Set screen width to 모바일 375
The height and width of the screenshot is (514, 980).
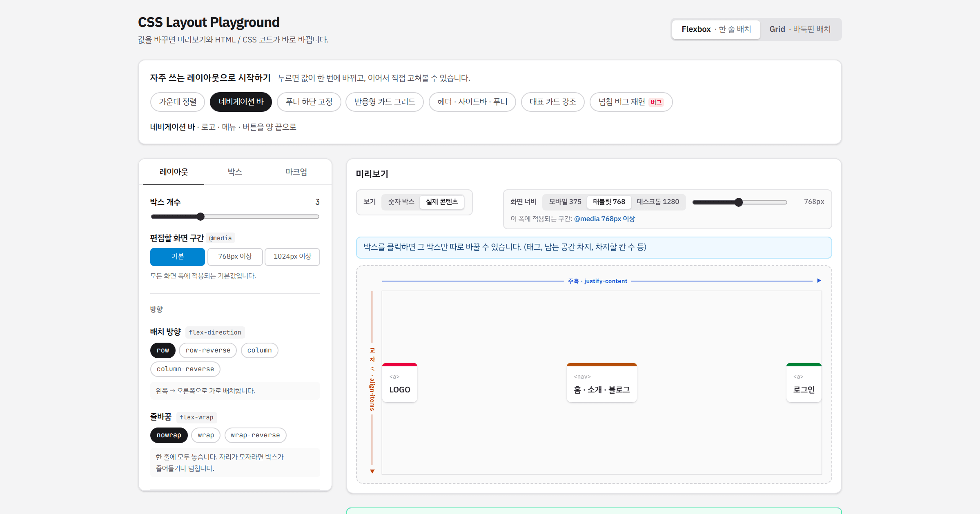[x=565, y=202]
